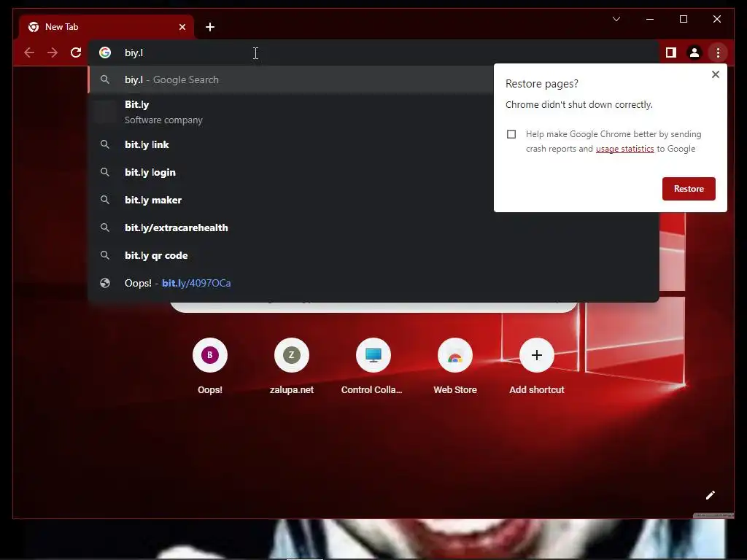747x560 pixels.
Task: Click the Restore button
Action: point(689,189)
